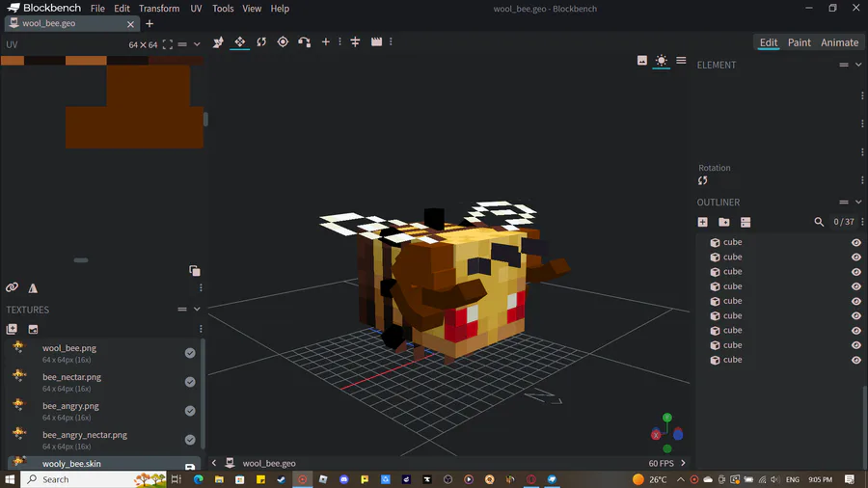Click Add Group folder icon in Outliner

pos(724,222)
